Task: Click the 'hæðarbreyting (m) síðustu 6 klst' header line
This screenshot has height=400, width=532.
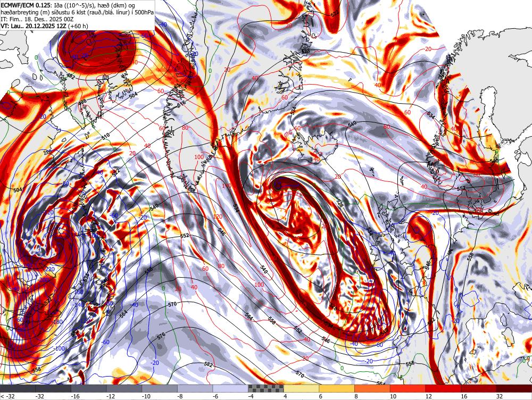Action: click(x=77, y=13)
